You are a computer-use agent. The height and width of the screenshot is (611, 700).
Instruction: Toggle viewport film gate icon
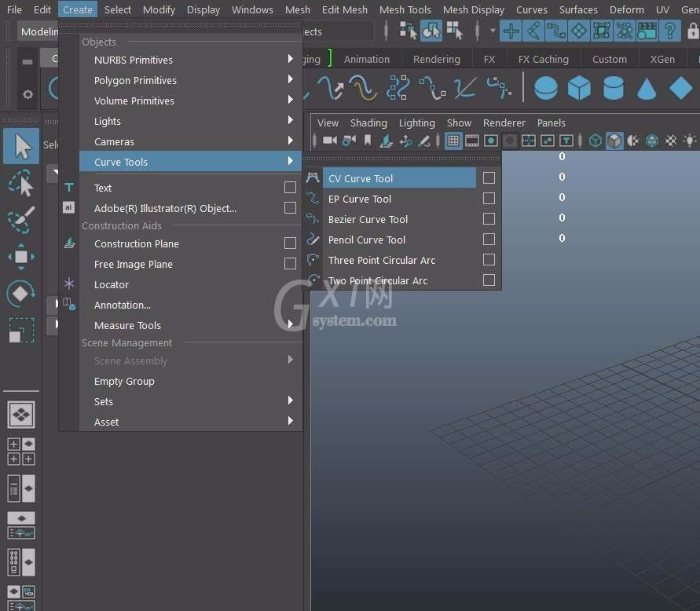[x=472, y=141]
